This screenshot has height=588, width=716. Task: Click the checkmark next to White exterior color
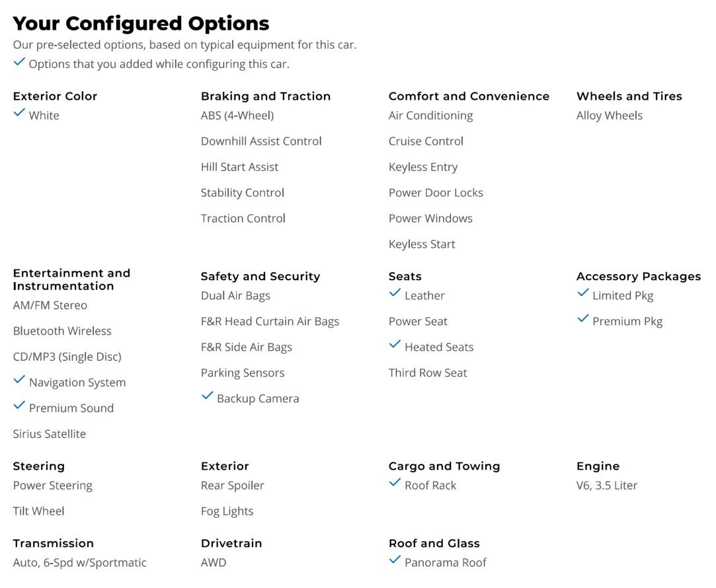(x=19, y=112)
